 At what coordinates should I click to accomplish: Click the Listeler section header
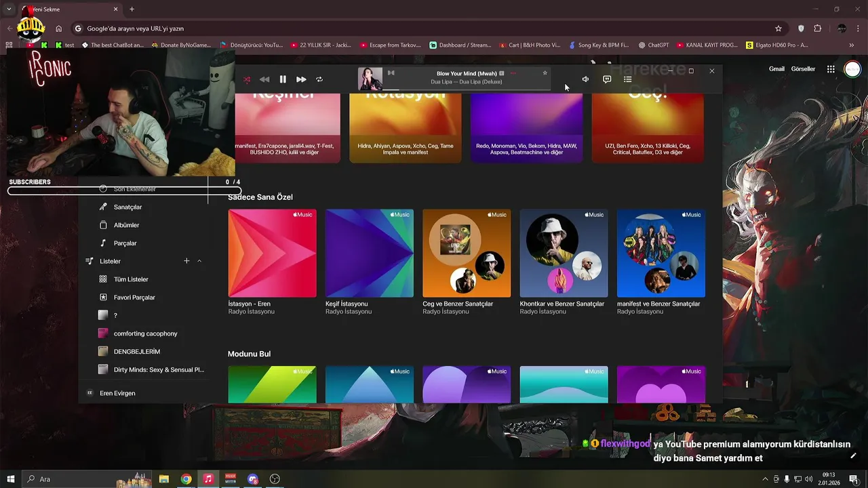pos(110,261)
